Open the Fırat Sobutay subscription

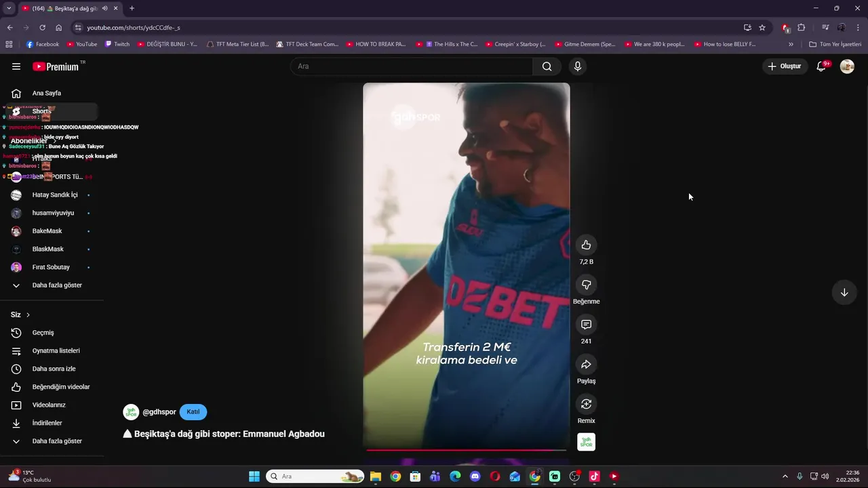tap(52, 267)
